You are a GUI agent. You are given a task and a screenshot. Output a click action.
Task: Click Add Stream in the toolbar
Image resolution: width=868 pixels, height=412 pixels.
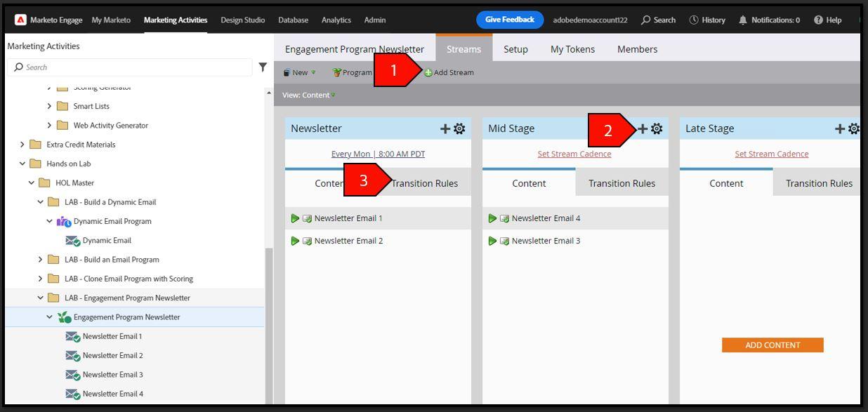pyautogui.click(x=449, y=72)
